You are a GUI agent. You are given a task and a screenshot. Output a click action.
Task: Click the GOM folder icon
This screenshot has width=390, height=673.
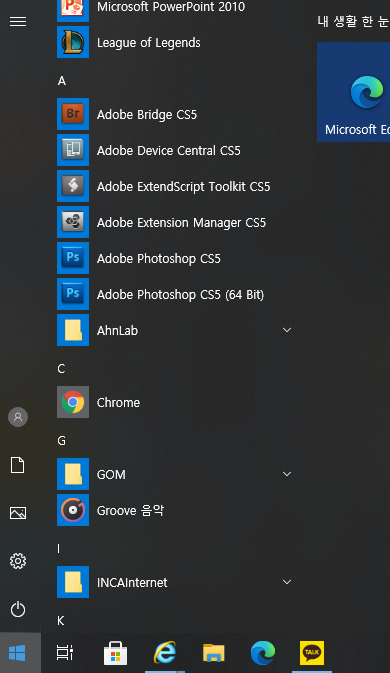click(73, 475)
